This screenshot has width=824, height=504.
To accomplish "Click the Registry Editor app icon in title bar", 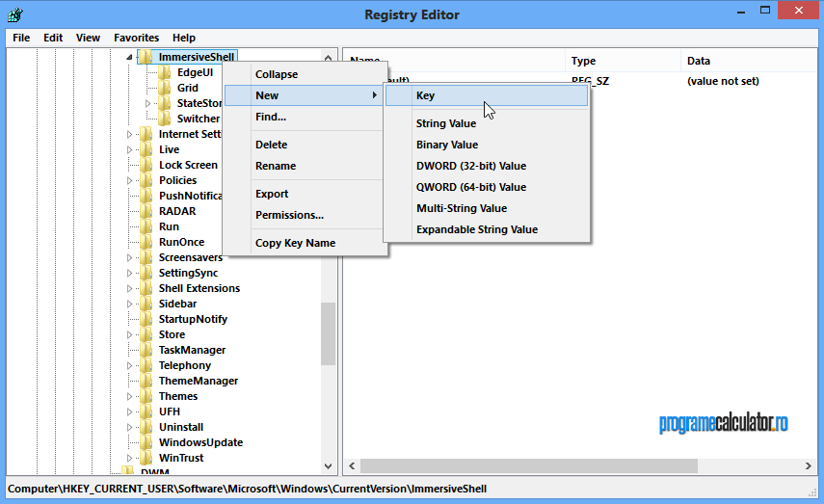I will click(x=14, y=14).
